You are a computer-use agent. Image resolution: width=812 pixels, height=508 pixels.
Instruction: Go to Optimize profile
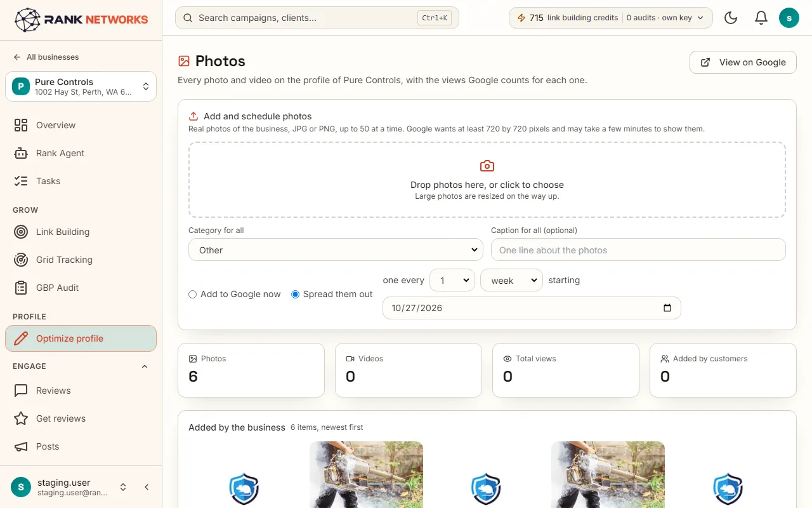pyautogui.click(x=81, y=338)
